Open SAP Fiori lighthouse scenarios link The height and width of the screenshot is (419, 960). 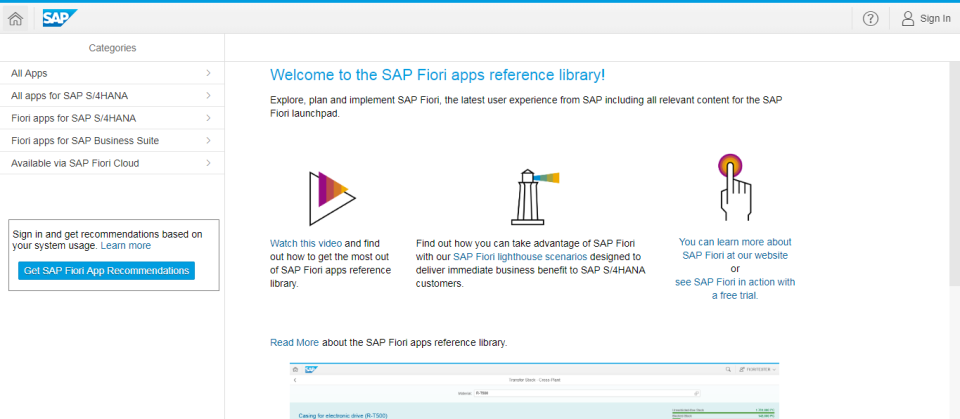click(x=517, y=256)
